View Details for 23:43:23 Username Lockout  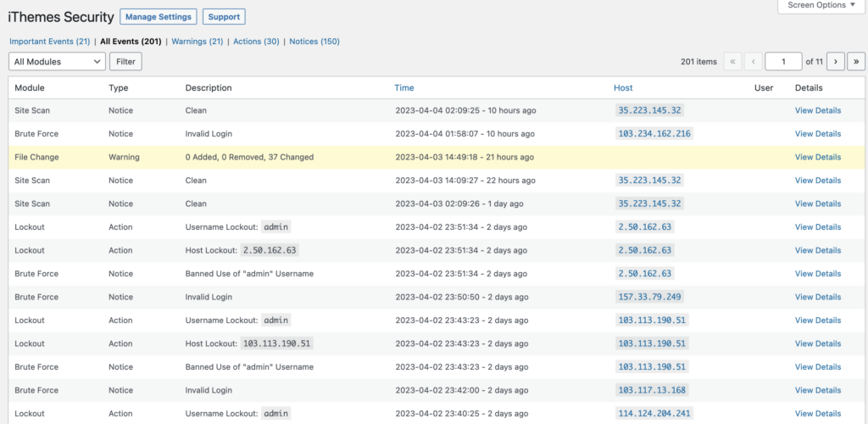coord(818,321)
